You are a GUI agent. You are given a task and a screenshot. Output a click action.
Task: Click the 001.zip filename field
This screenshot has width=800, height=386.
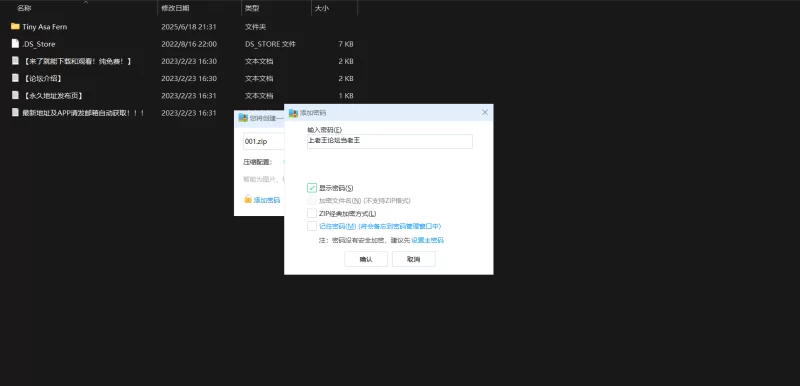tap(263, 142)
